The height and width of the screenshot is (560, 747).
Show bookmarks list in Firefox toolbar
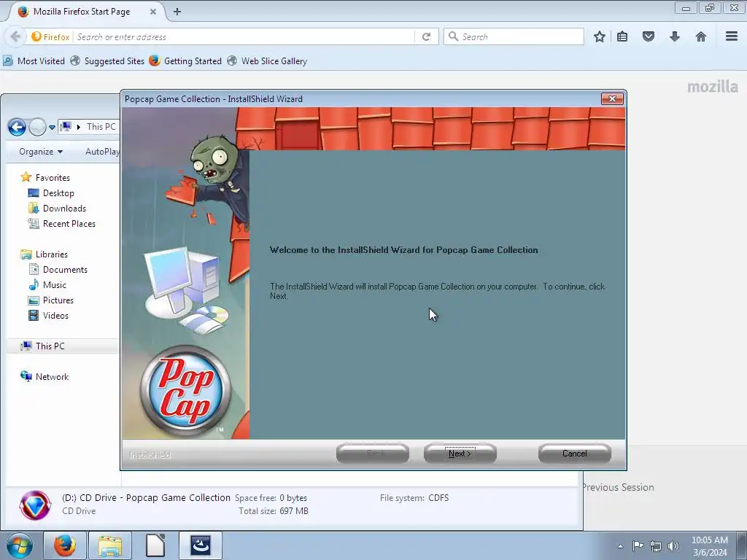[x=622, y=36]
